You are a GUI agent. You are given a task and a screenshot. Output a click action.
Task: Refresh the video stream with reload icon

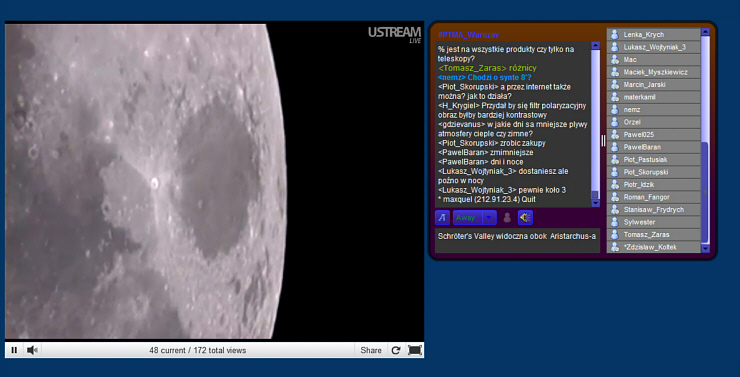396,350
